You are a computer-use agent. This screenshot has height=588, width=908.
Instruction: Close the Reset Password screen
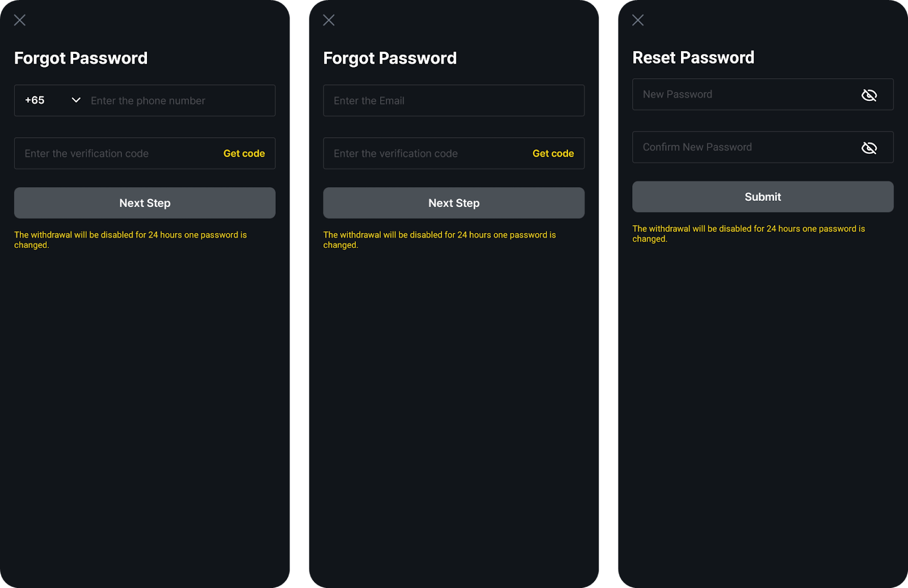pyautogui.click(x=638, y=20)
